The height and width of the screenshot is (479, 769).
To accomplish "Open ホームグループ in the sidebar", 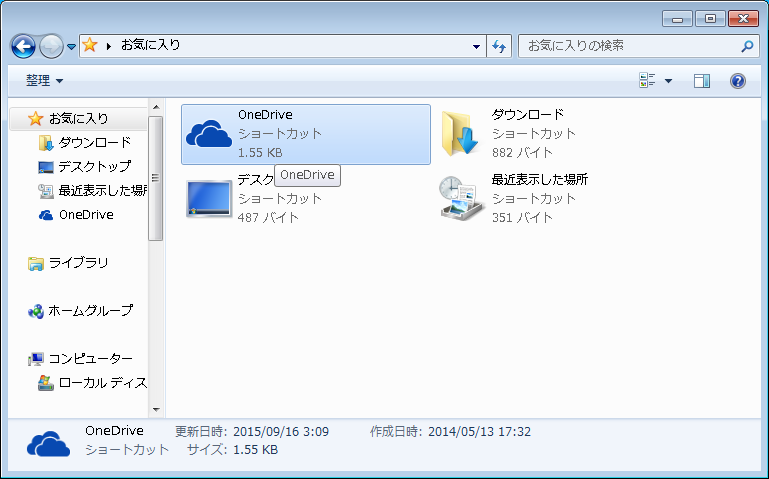I will pyautogui.click(x=80, y=311).
